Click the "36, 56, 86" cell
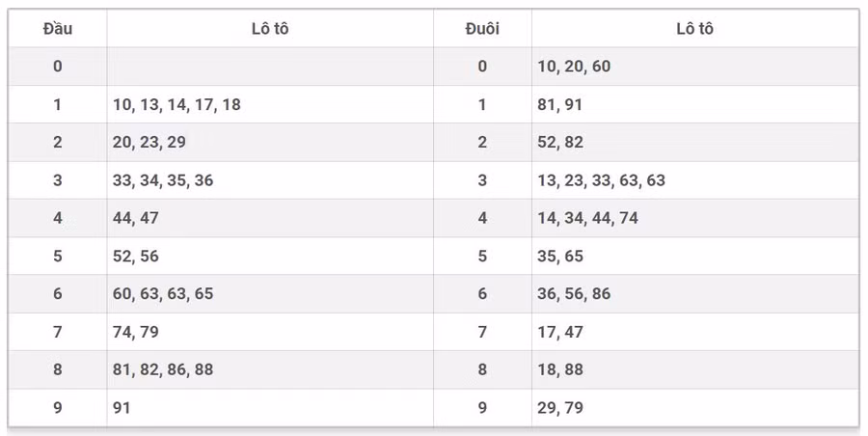 [574, 293]
